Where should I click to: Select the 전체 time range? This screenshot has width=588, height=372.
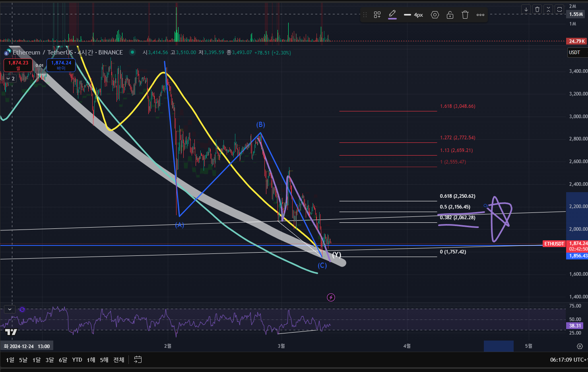[119, 360]
